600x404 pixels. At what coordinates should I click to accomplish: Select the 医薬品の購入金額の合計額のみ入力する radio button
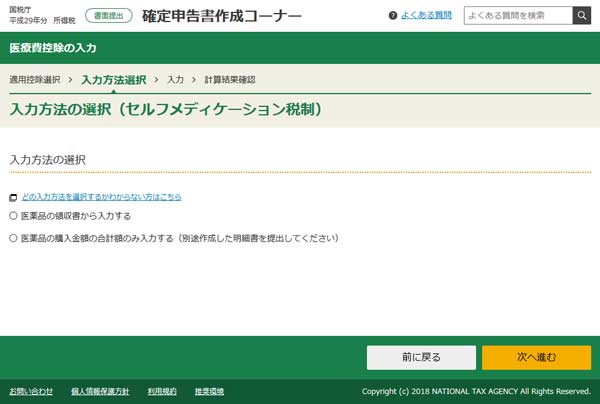coord(13,239)
